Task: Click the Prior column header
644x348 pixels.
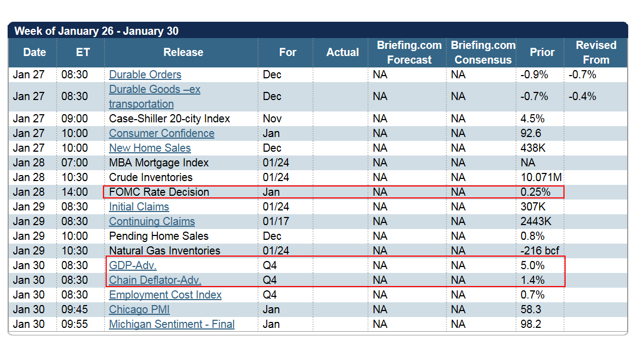Action: tap(542, 52)
